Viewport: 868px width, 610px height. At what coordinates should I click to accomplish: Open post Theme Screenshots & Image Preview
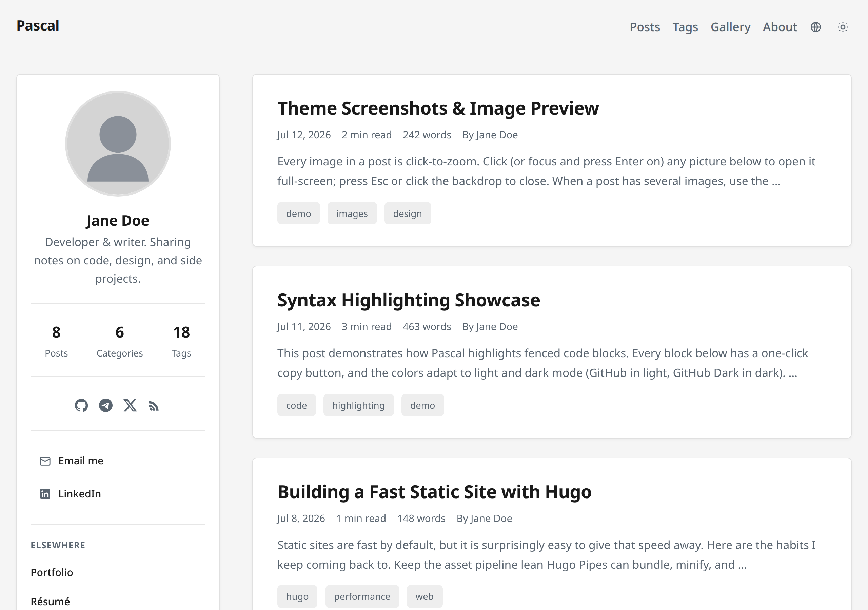pos(438,108)
